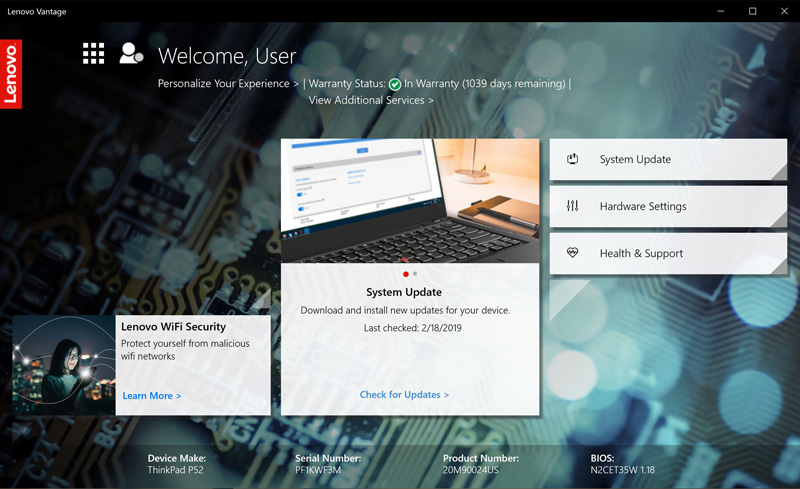Viewport: 800px width, 489px height.
Task: Click the Health & Support heart icon
Action: tap(572, 252)
